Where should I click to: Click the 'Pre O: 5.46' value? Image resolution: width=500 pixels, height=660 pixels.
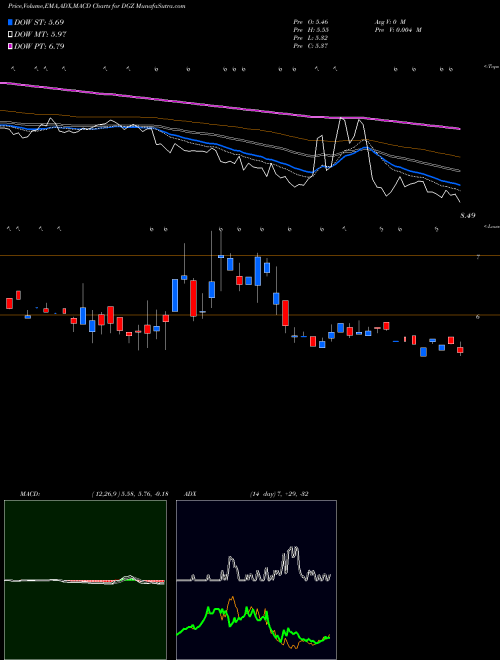pyautogui.click(x=311, y=21)
